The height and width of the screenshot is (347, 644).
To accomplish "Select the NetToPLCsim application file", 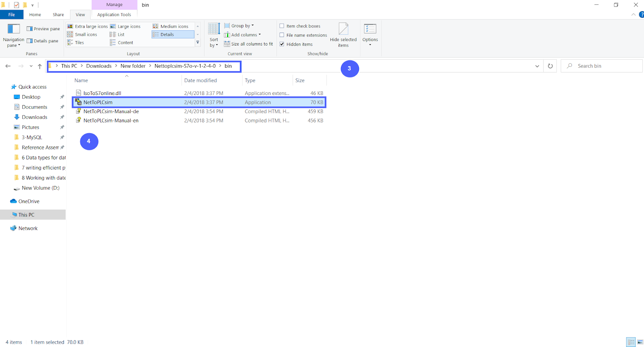I will (199, 102).
